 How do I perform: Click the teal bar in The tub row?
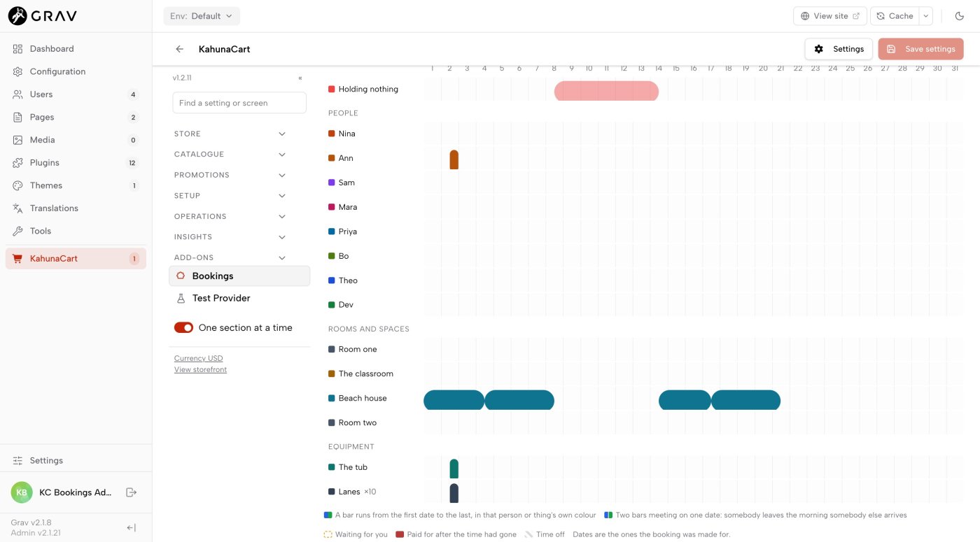point(454,469)
